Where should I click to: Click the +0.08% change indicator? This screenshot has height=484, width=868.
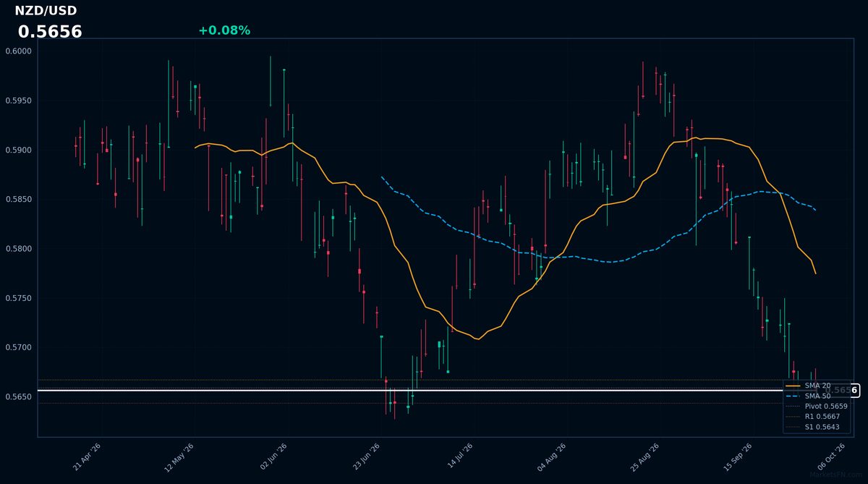pyautogui.click(x=224, y=30)
